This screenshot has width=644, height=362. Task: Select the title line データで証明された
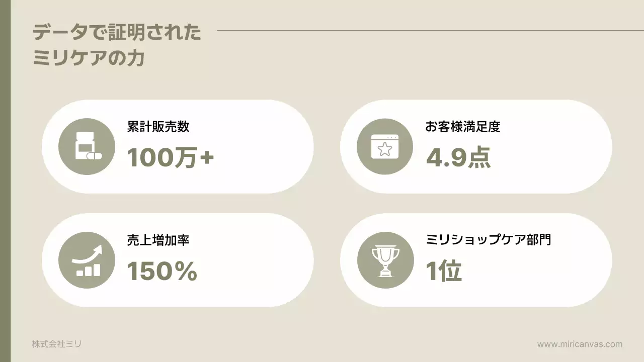tap(117, 33)
